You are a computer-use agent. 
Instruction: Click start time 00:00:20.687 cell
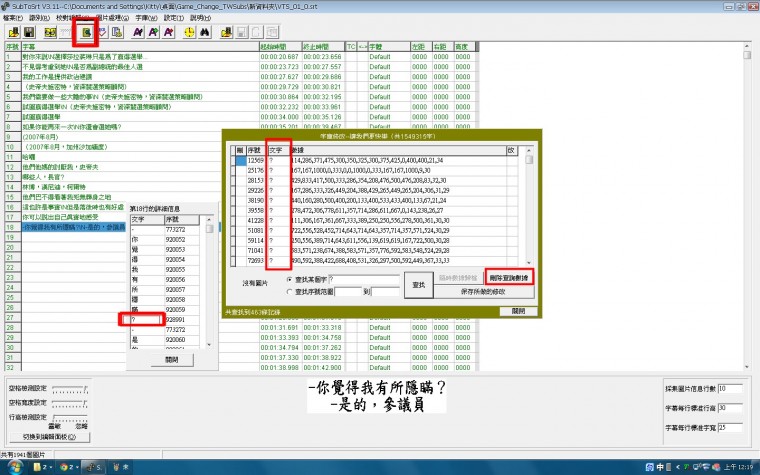coord(280,57)
